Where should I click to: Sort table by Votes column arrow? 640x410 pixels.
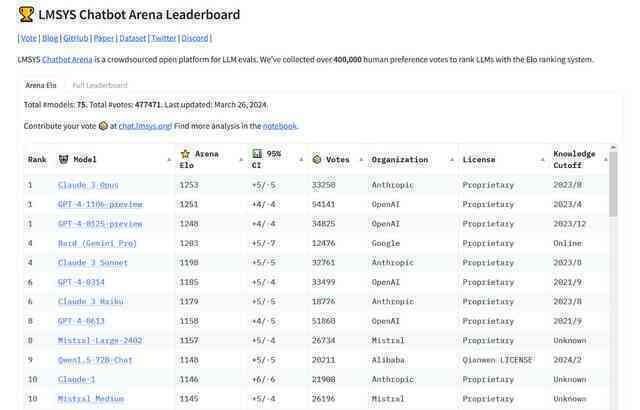(x=361, y=160)
